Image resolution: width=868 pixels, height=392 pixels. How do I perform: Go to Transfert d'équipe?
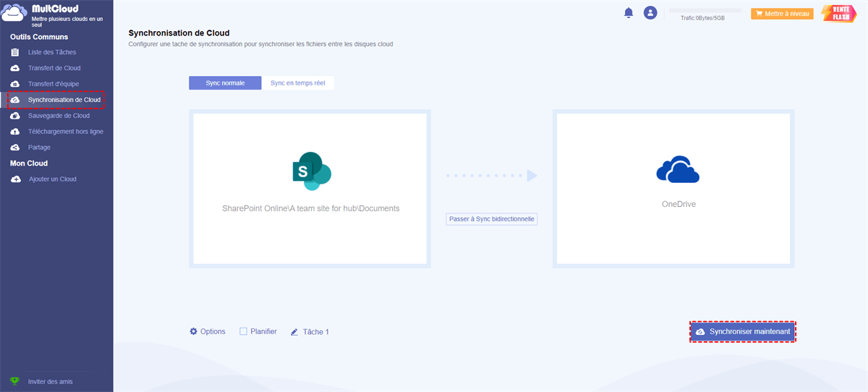tap(54, 84)
